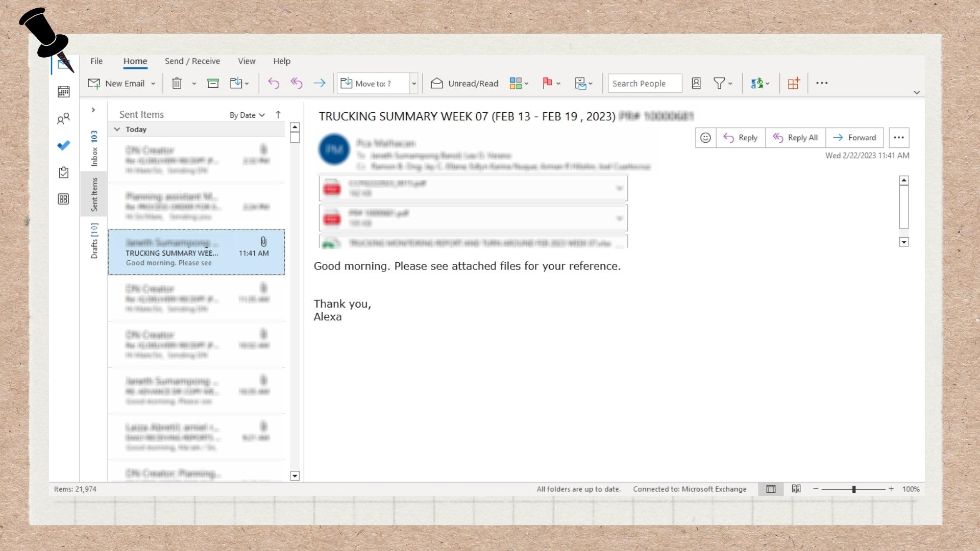980x551 pixels.
Task: Open People contacts in the sidebar
Action: (64, 119)
